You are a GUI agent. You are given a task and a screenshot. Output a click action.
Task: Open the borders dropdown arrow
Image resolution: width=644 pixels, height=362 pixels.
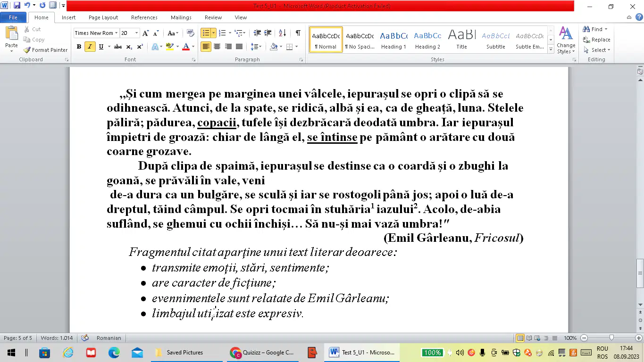point(296,47)
